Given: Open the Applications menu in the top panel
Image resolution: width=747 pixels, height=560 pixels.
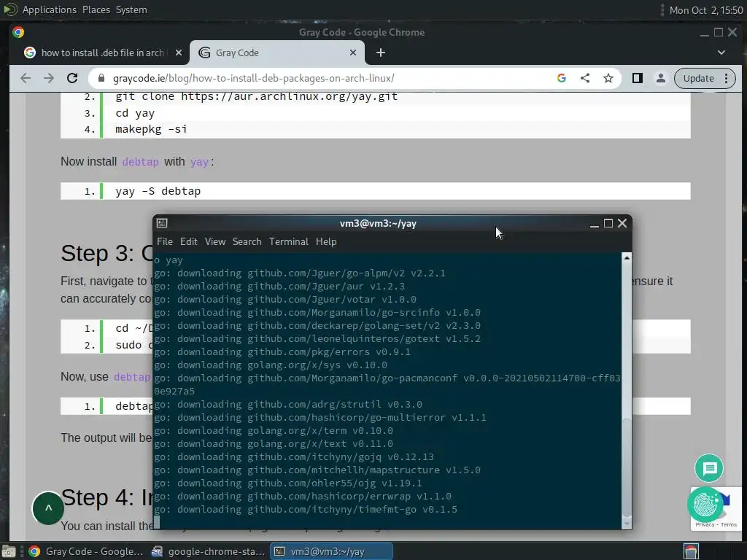Looking at the screenshot, I should [50, 9].
